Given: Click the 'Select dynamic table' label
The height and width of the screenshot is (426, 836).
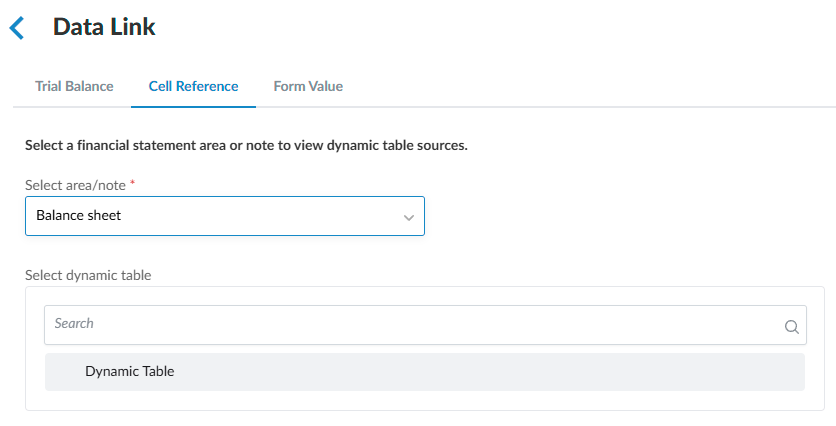Looking at the screenshot, I should (88, 275).
